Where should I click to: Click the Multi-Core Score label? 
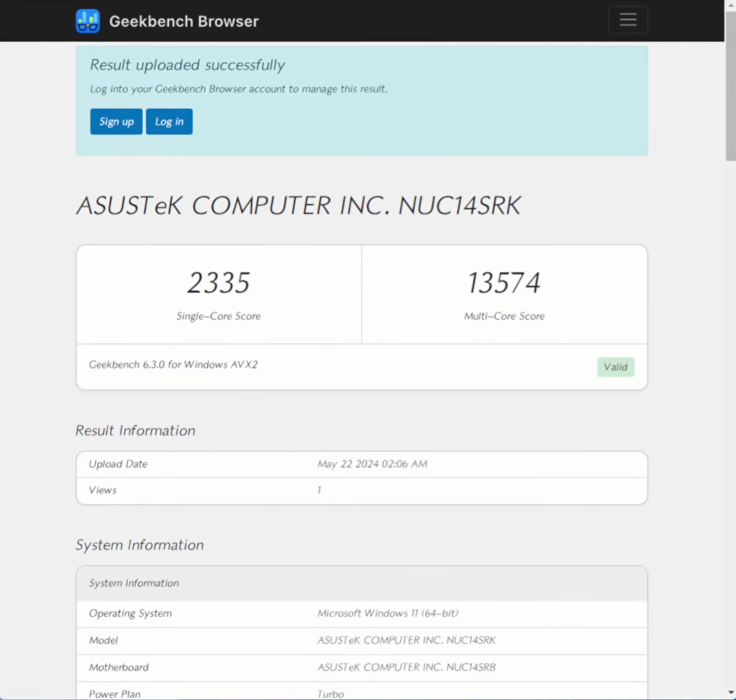(504, 316)
